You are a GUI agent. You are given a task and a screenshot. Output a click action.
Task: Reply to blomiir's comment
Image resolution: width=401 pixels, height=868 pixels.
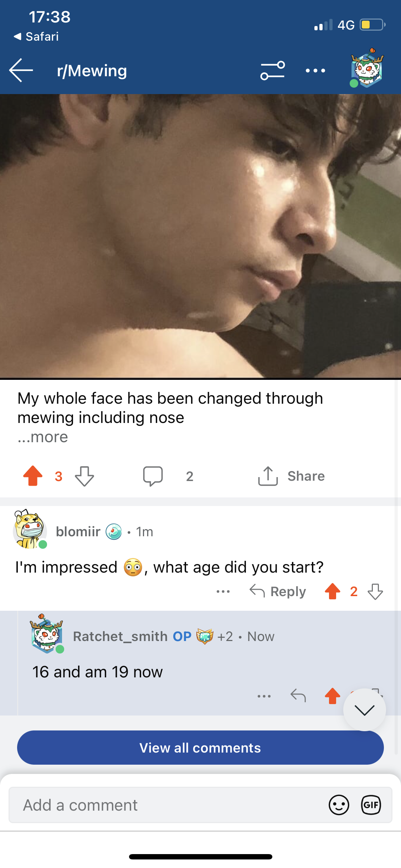[278, 591]
